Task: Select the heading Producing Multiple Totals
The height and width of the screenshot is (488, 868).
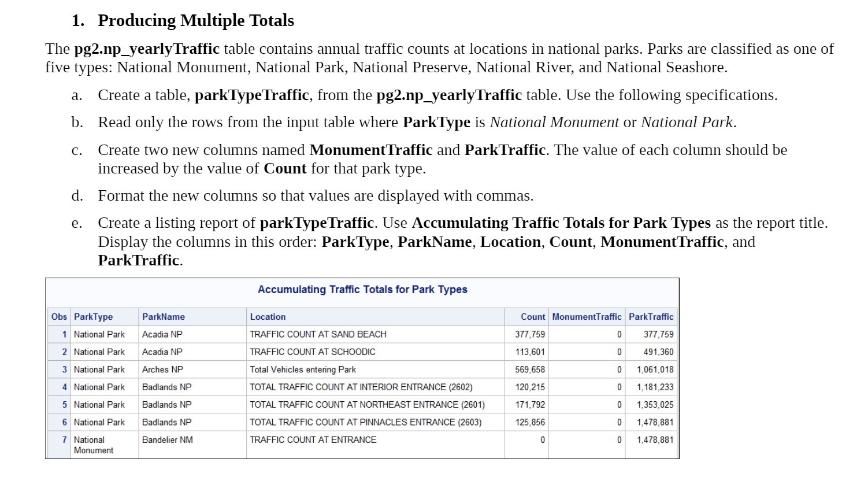Action: click(x=195, y=20)
